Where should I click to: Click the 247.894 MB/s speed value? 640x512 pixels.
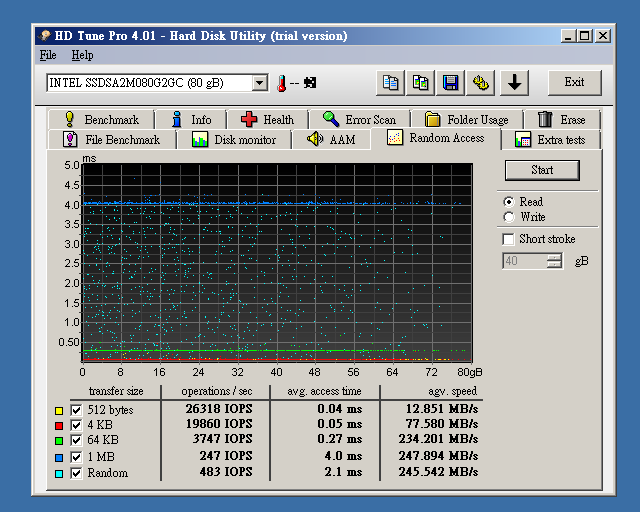(x=438, y=456)
